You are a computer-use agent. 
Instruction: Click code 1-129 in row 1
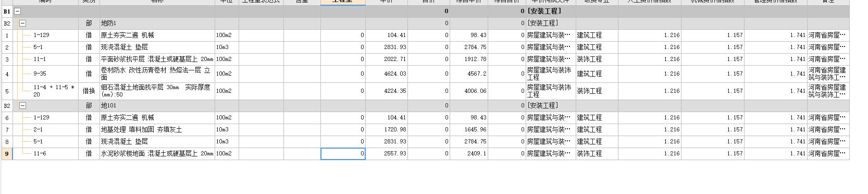(x=41, y=35)
